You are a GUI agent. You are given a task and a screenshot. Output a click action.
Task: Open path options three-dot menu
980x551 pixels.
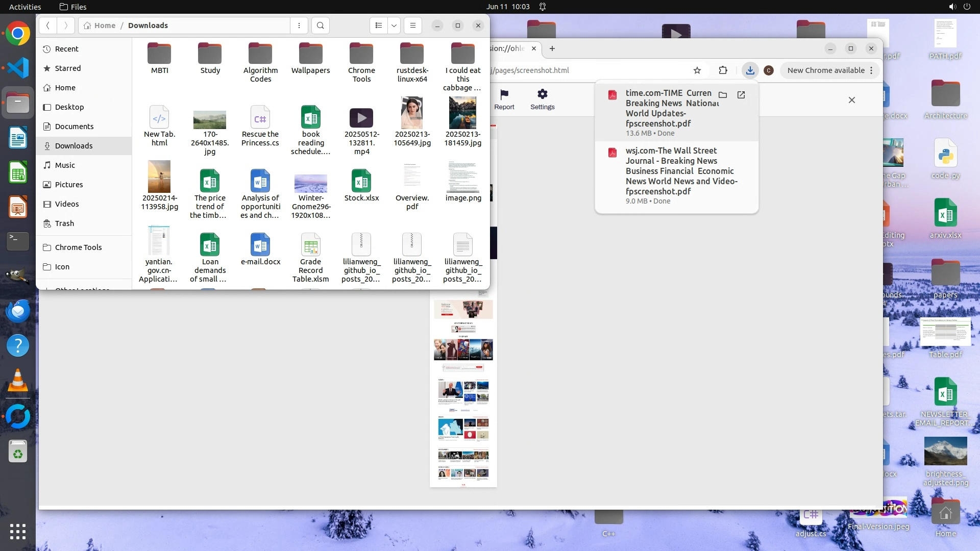coord(299,26)
